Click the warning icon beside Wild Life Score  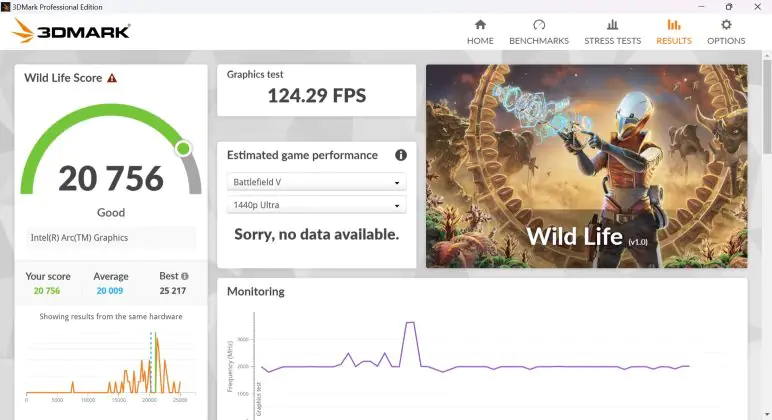coord(112,78)
